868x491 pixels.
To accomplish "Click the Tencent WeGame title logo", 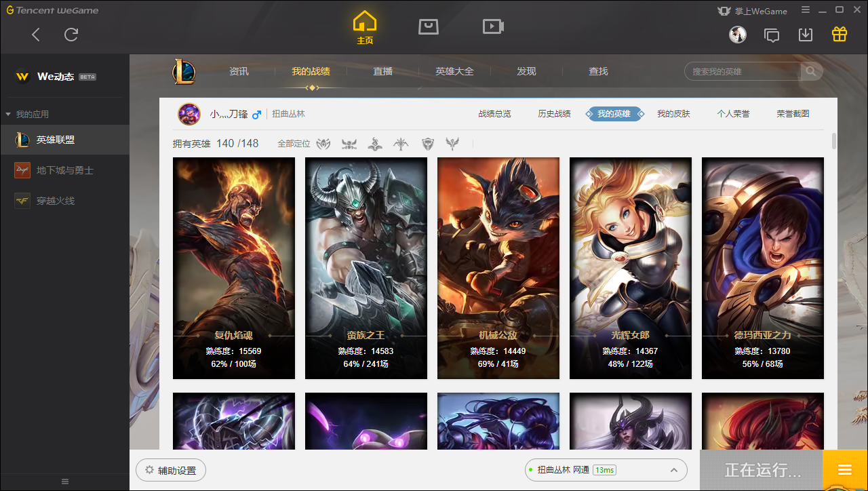I will click(x=52, y=10).
